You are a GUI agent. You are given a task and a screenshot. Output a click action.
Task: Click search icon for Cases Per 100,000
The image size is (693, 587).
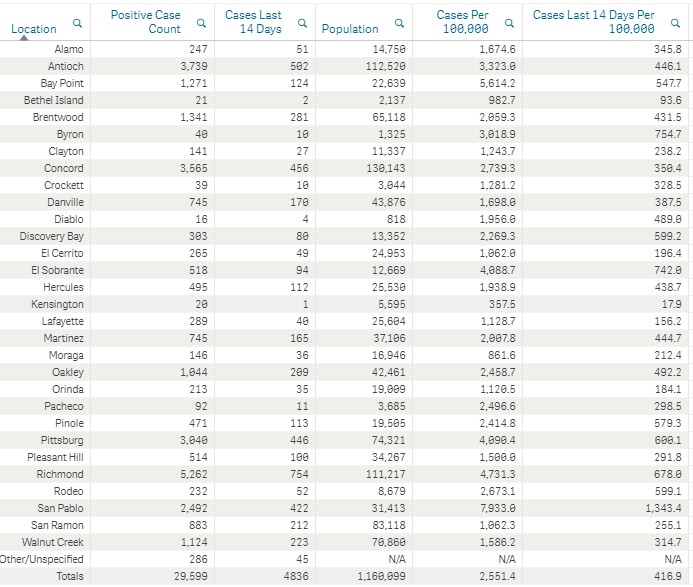click(509, 23)
